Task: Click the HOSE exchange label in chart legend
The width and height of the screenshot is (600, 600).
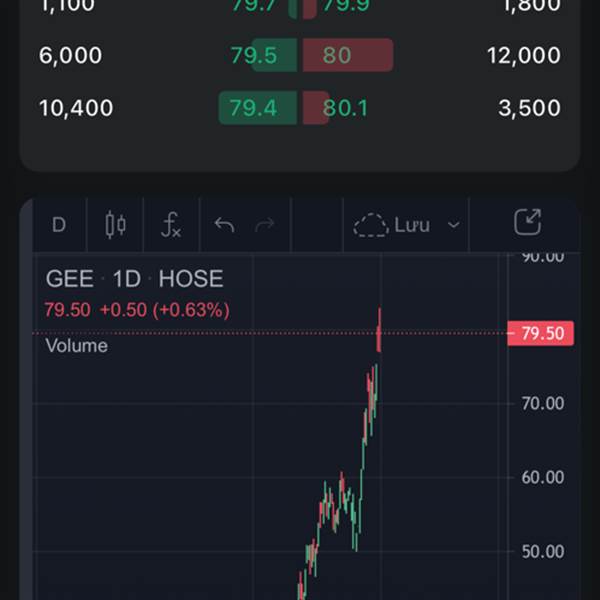Action: 191,278
